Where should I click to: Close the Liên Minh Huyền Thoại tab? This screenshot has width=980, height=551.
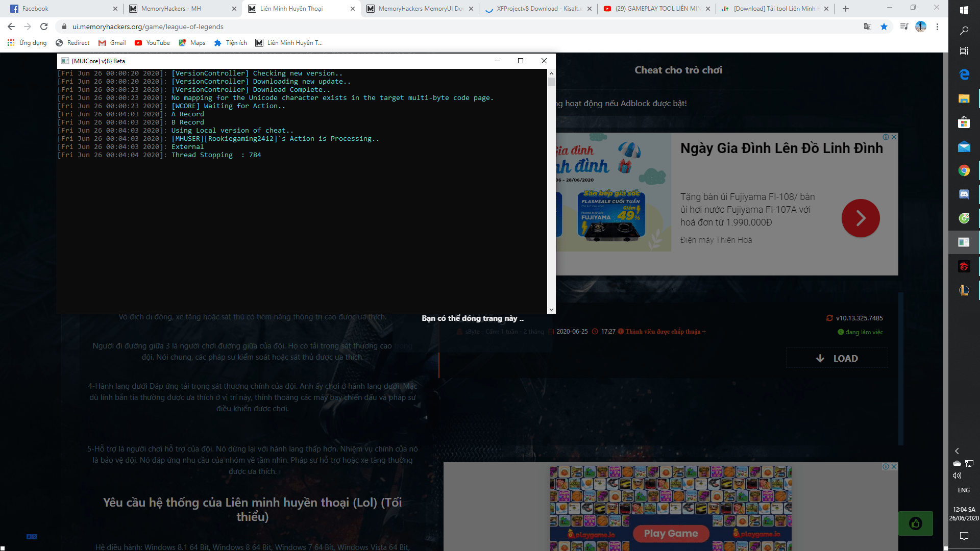pos(353,9)
